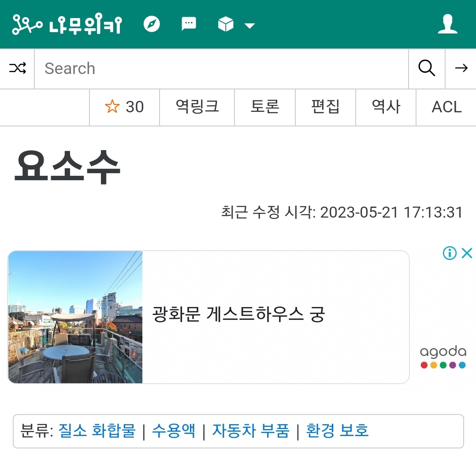This screenshot has height=459, width=476.
Task: Open the agoda logo link
Action: tap(443, 357)
